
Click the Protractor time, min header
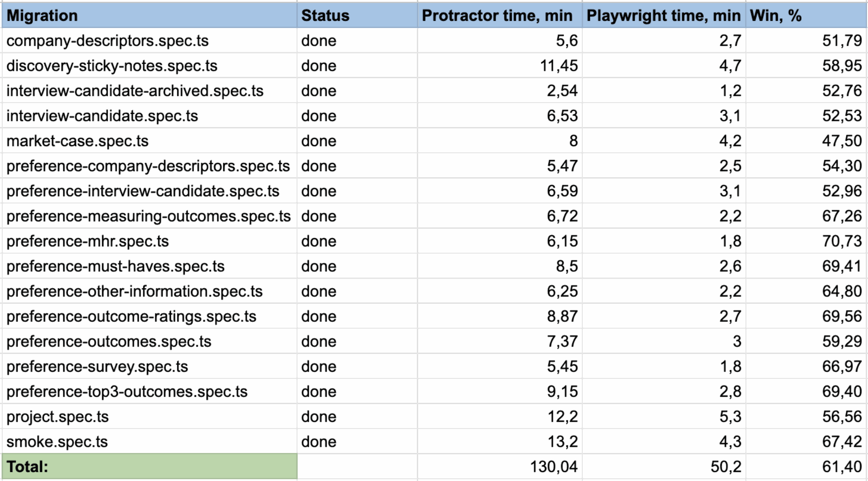tap(497, 16)
